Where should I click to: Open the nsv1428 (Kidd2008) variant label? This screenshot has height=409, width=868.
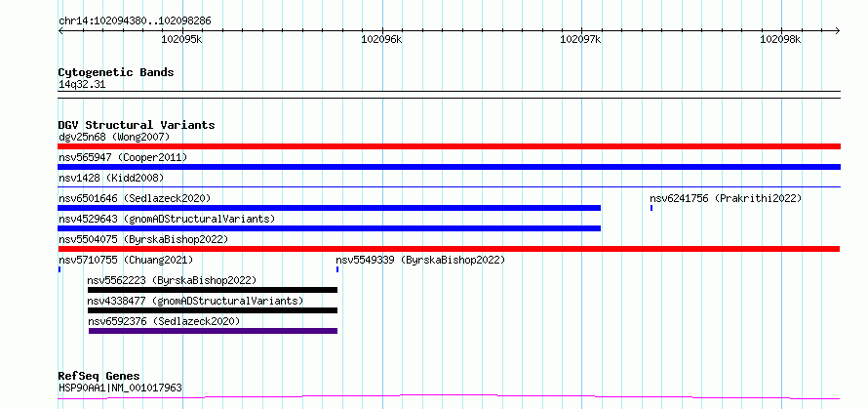click(111, 178)
